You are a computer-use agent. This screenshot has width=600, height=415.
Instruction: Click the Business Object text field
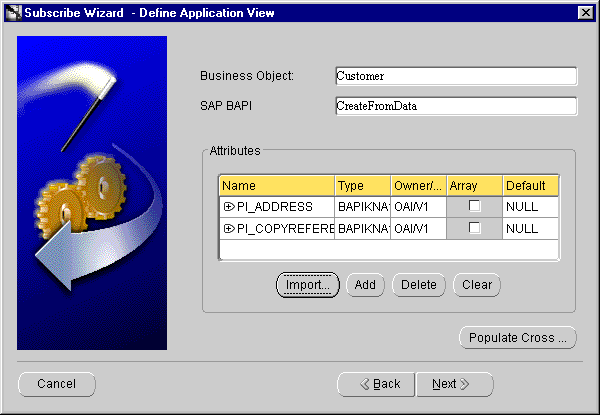tap(456, 76)
